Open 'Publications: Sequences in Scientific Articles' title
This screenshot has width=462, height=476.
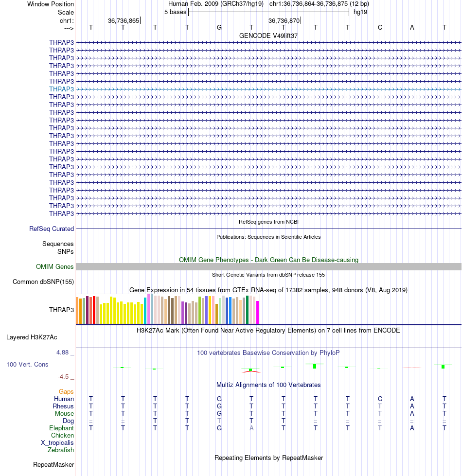point(268,237)
